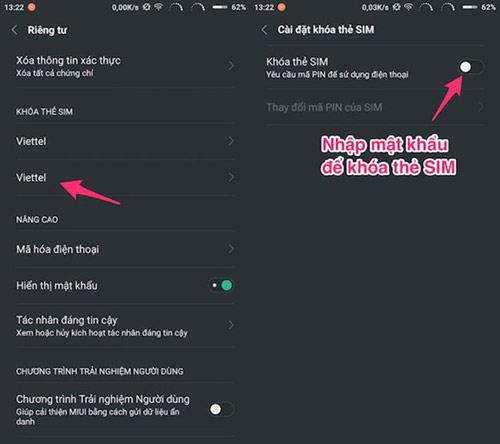500x444 pixels.
Task: Tap the battery icon in right status bar
Action: pos(470,7)
